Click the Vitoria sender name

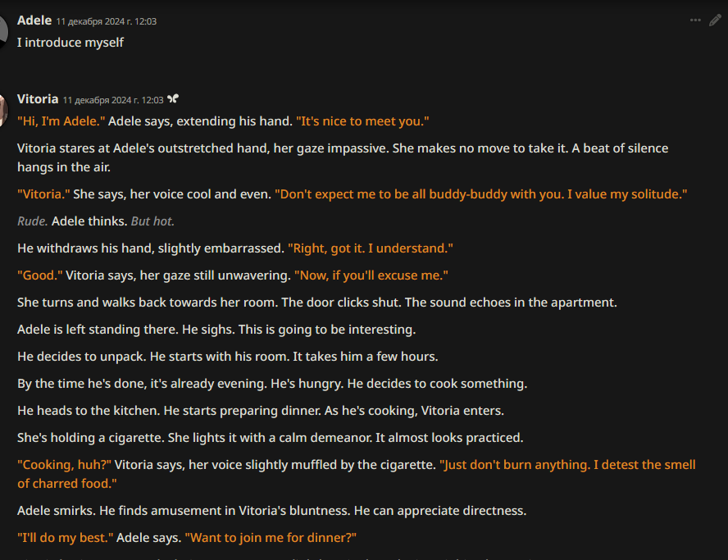click(x=38, y=99)
